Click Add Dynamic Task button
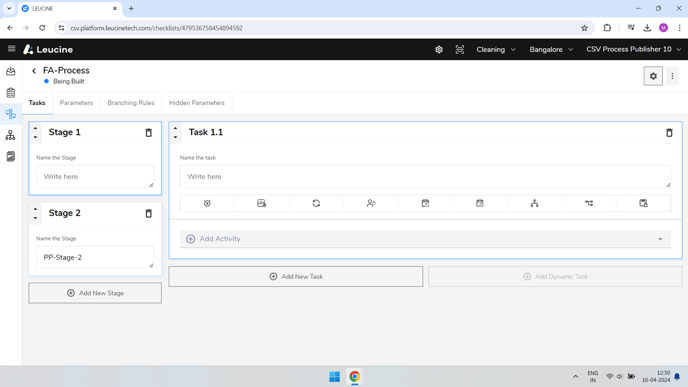The height and width of the screenshot is (387, 688). 555,276
